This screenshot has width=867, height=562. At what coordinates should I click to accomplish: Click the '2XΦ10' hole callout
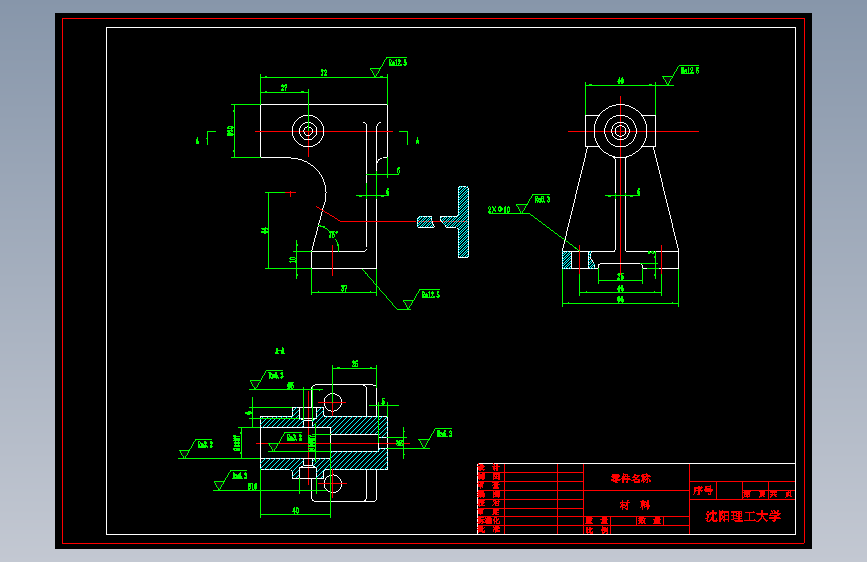499,210
